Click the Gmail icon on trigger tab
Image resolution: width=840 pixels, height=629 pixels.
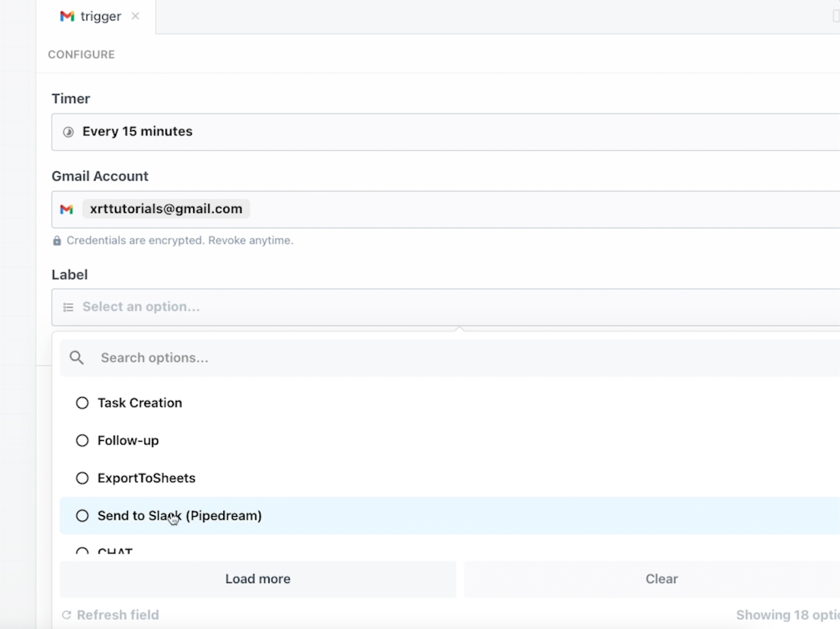(x=67, y=16)
